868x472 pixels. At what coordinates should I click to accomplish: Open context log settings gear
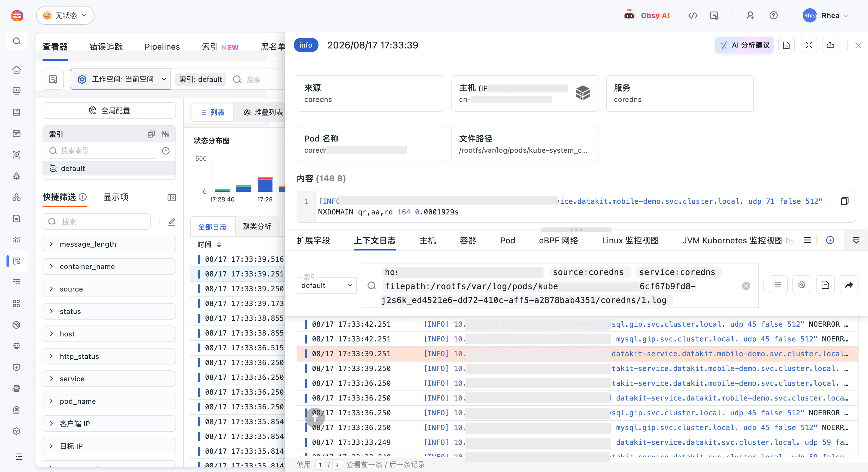802,285
